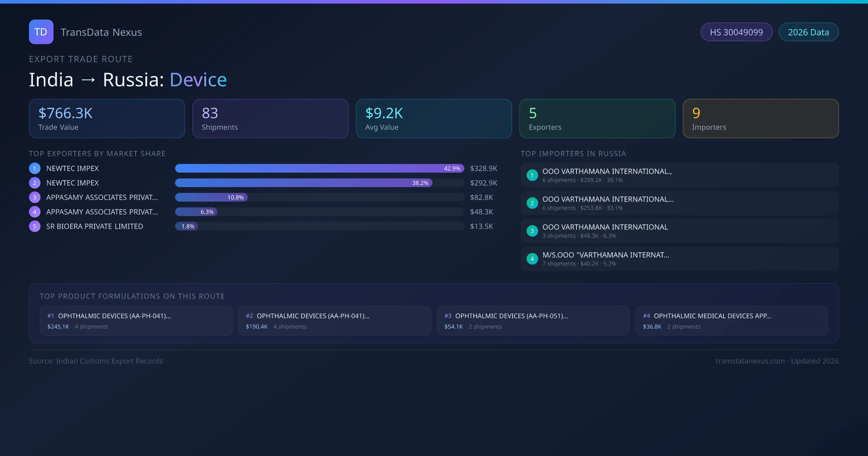Click rank 3 circle for APPASAMY ASSOCIATES
Screen dimensions: 868x456
[35, 197]
